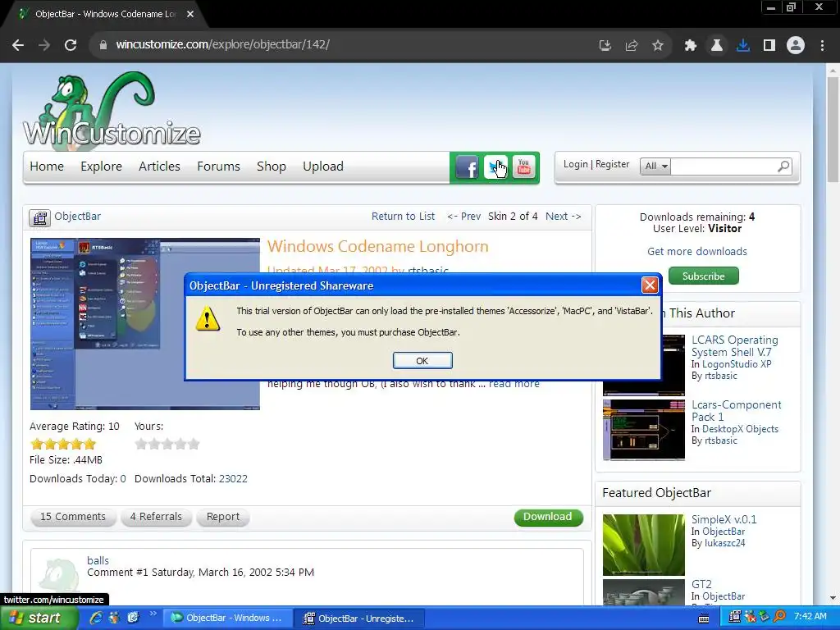This screenshot has height=630, width=840.
Task: Click the Lcars-Component Pack thumbnail
Action: click(643, 430)
